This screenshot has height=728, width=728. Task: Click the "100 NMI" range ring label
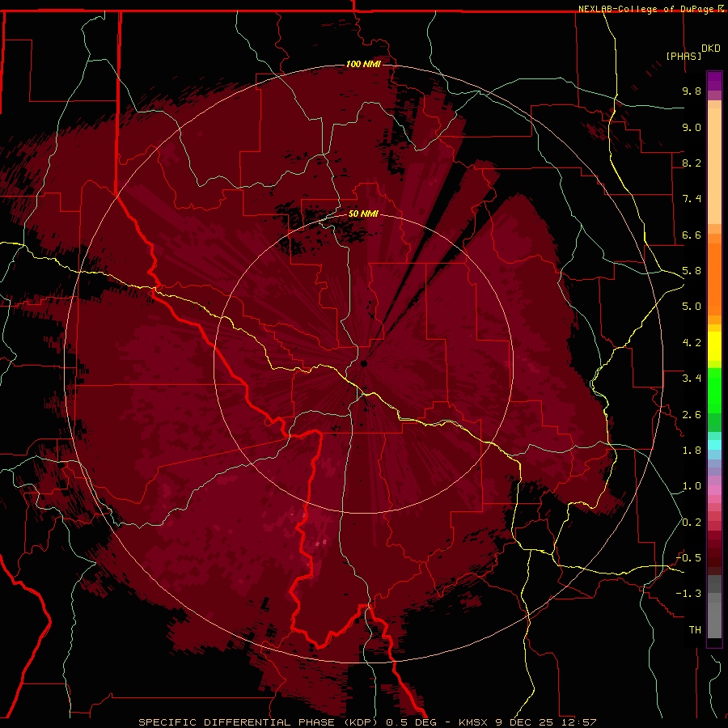[363, 64]
